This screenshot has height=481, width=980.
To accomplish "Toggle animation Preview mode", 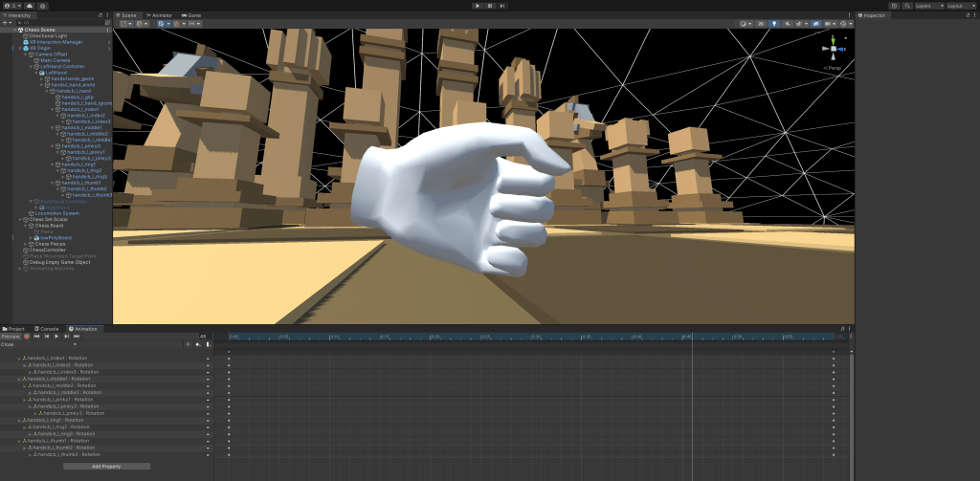I will [11, 336].
